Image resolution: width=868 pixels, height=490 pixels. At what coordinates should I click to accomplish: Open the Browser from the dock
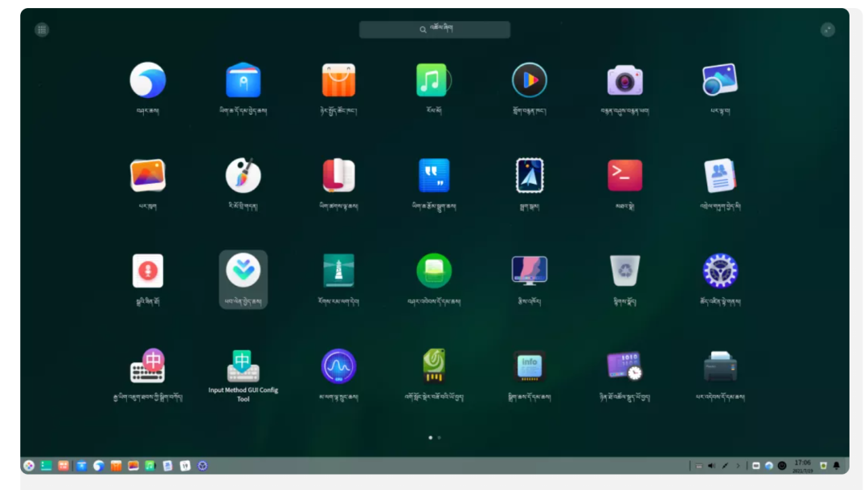pyautogui.click(x=99, y=466)
